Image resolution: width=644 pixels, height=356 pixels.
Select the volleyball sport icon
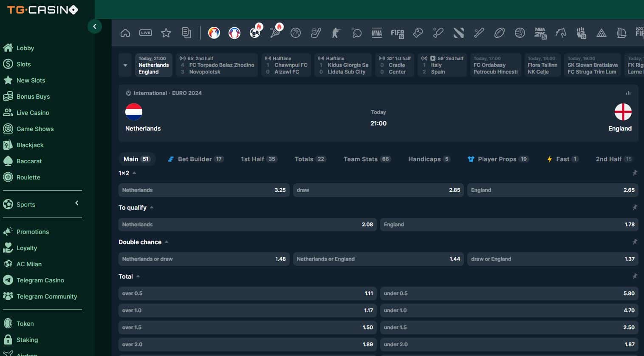(520, 33)
